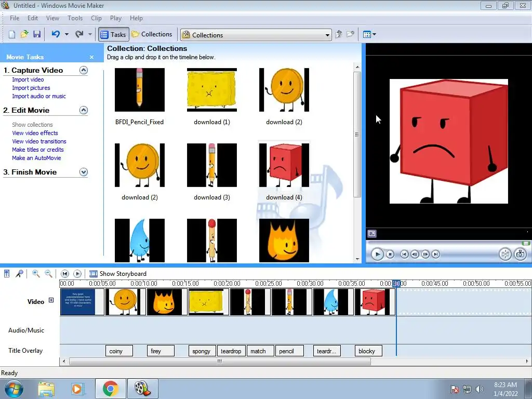Redo the last undone action
The height and width of the screenshot is (399, 532).
79,34
